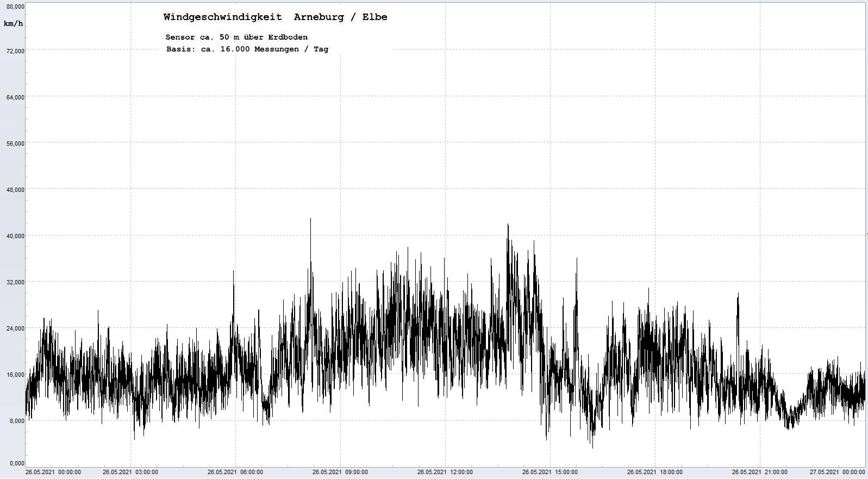Click the 8,000 y-axis label
This screenshot has width=868, height=479.
pyautogui.click(x=16, y=421)
